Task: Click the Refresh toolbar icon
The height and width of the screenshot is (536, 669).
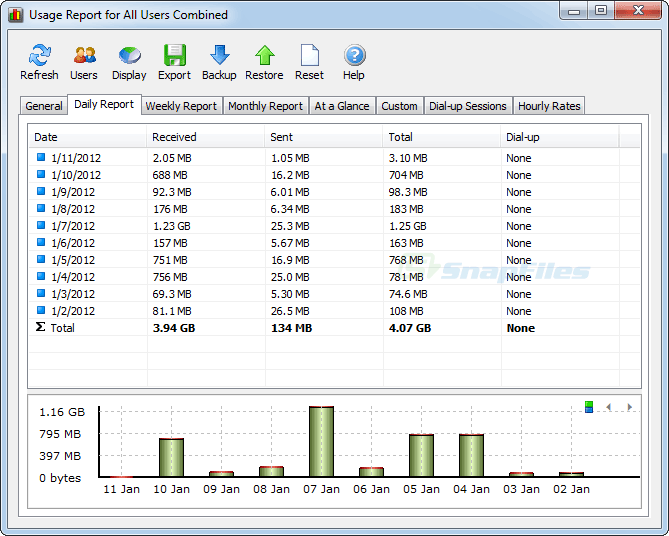Action: (39, 62)
